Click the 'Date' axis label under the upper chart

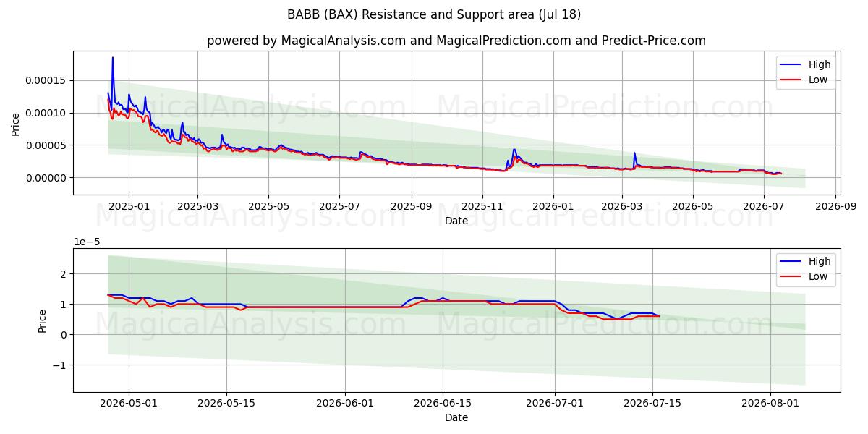point(456,221)
